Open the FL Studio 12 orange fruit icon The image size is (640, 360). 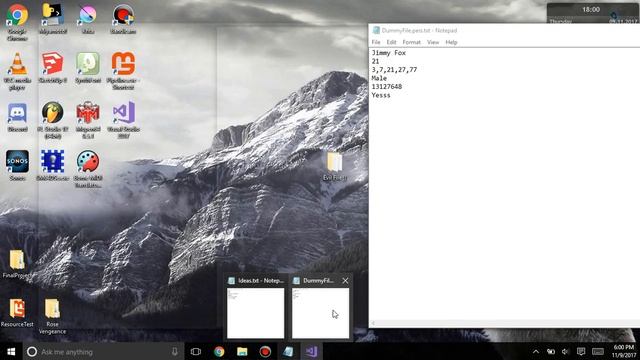click(52, 113)
